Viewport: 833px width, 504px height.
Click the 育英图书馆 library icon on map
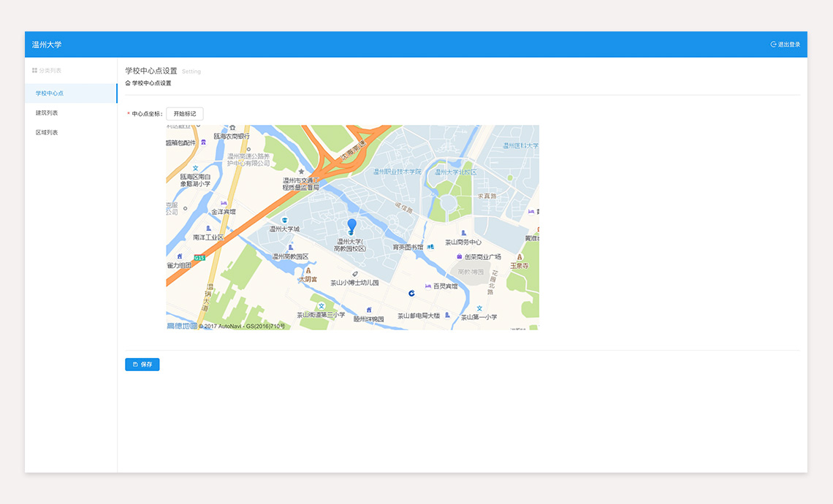pyautogui.click(x=430, y=246)
